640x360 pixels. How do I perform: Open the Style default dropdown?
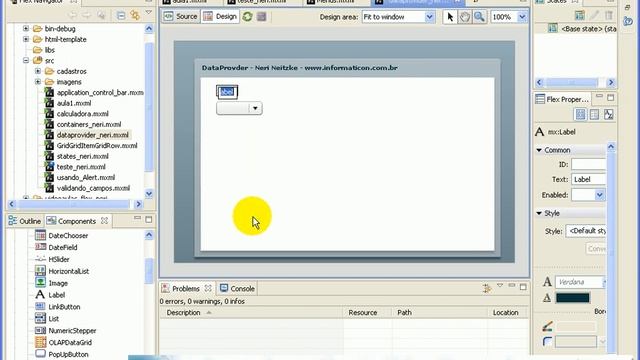point(586,231)
